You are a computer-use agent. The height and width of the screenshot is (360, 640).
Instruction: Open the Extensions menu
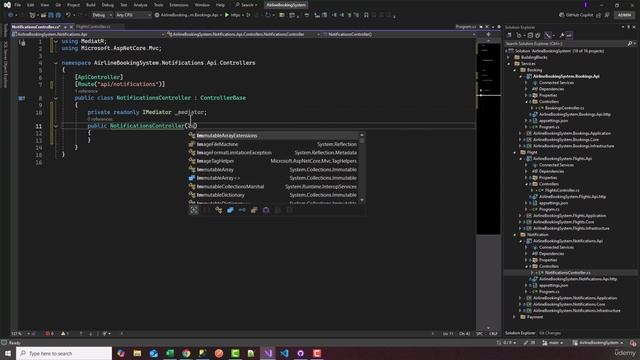[x=179, y=5]
